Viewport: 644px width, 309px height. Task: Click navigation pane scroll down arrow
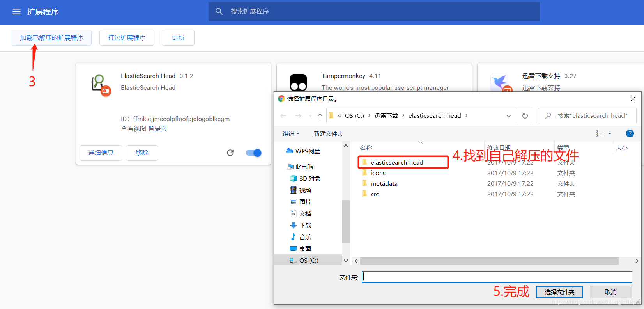(x=346, y=261)
